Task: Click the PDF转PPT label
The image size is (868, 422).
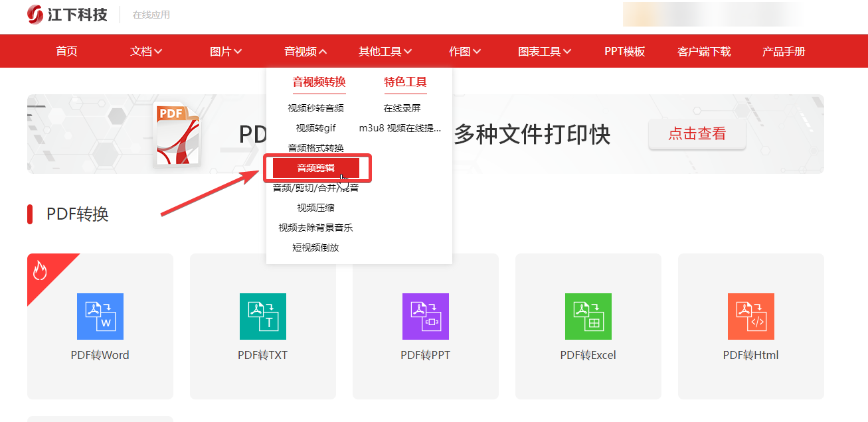Action: [426, 355]
